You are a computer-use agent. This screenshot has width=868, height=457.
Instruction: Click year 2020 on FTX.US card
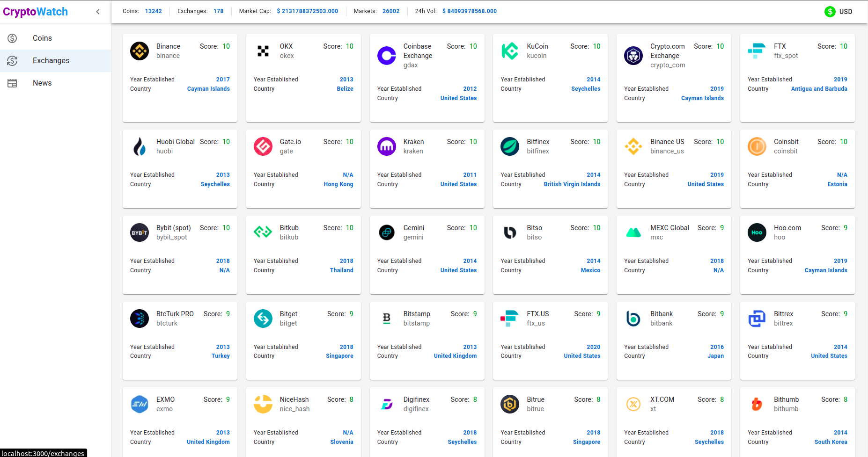coord(593,347)
